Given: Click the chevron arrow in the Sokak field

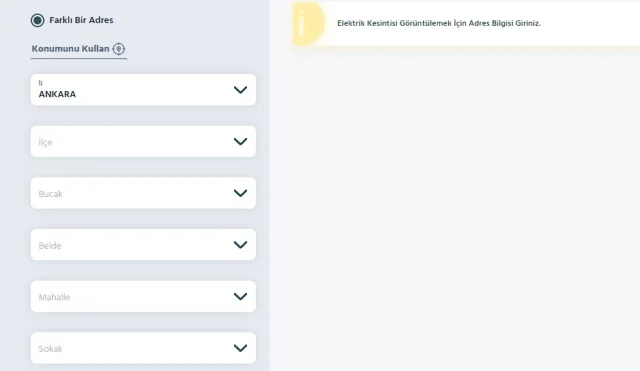Looking at the screenshot, I should click(240, 348).
